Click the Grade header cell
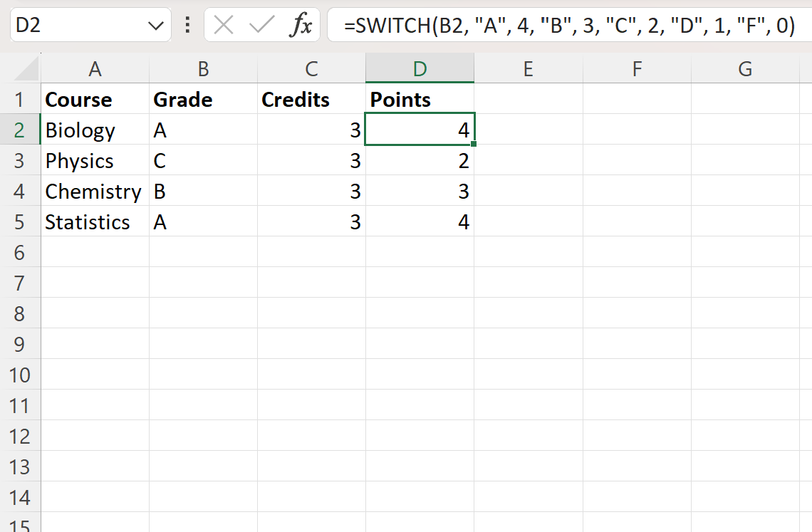 (x=203, y=99)
